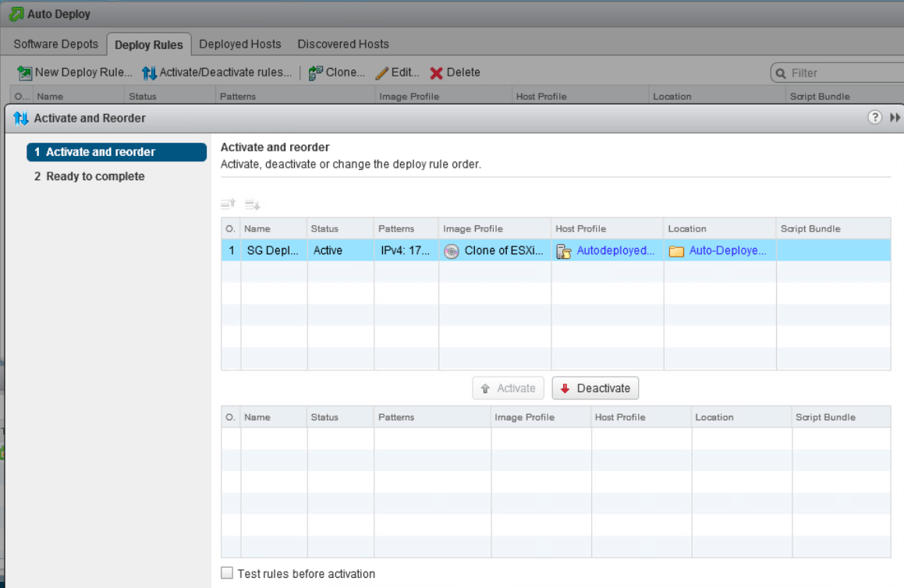Sort active rules by Location column
The height and width of the screenshot is (588, 904).
[x=719, y=228]
